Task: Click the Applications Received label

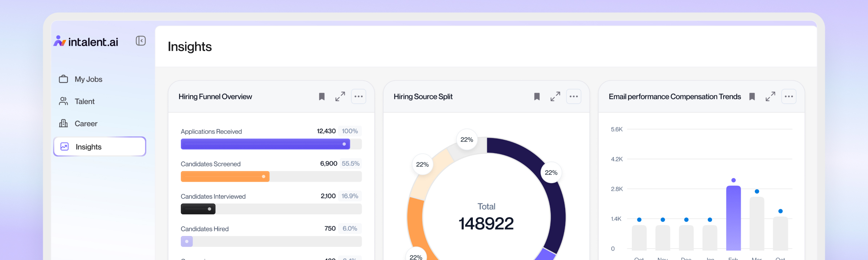Action: (211, 131)
